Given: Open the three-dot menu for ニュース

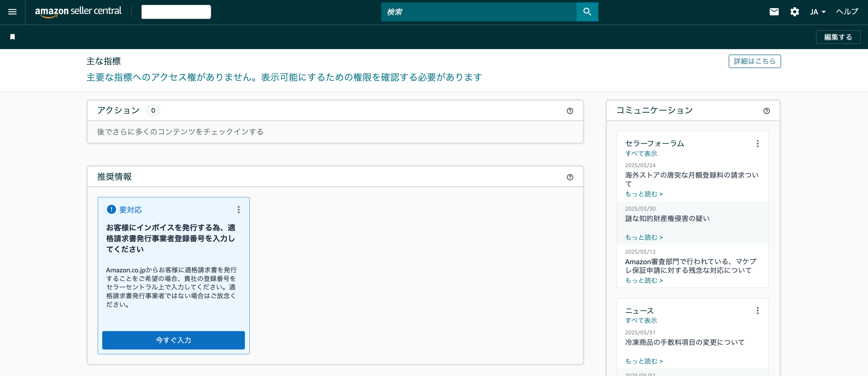Looking at the screenshot, I should click(x=758, y=311).
